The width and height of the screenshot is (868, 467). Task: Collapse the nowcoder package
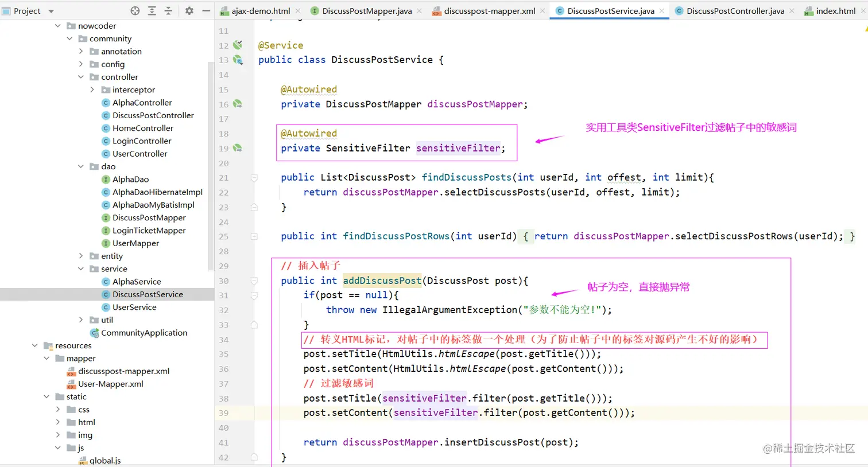(58, 26)
